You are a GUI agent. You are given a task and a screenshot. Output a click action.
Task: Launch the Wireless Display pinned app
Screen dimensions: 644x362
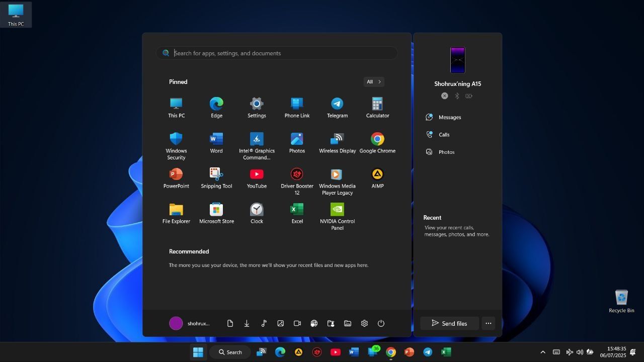click(x=337, y=143)
